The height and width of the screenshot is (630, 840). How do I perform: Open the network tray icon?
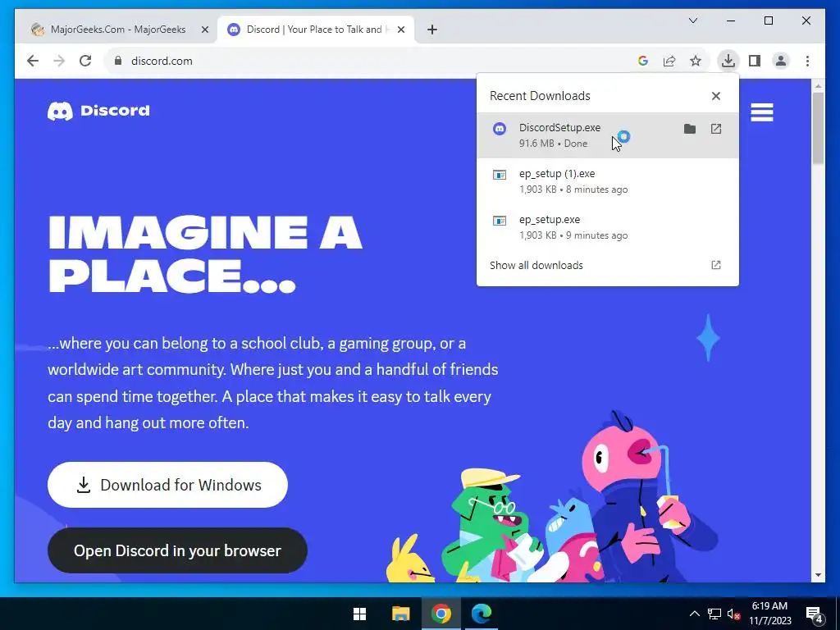point(714,614)
